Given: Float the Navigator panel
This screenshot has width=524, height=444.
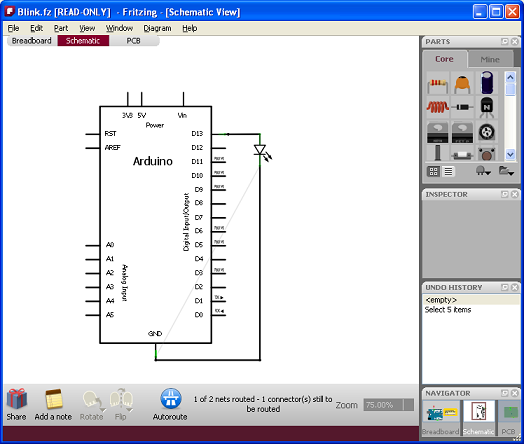Looking at the screenshot, I should click(505, 393).
